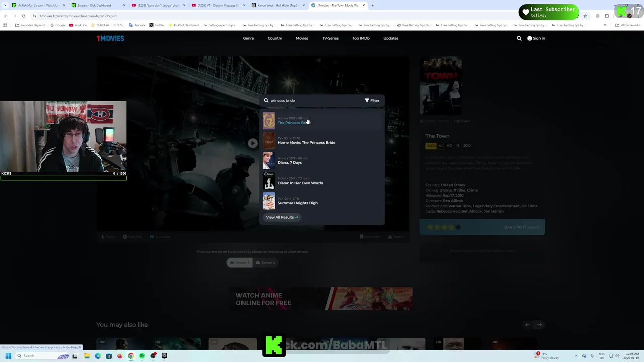Open Spotify from the taskbar
The width and height of the screenshot is (644, 362).
pyautogui.click(x=142, y=356)
